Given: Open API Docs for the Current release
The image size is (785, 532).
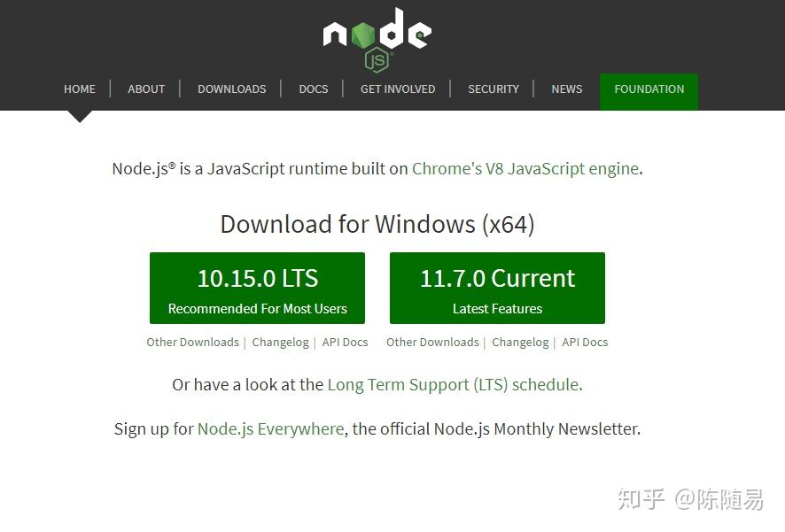Looking at the screenshot, I should click(585, 342).
